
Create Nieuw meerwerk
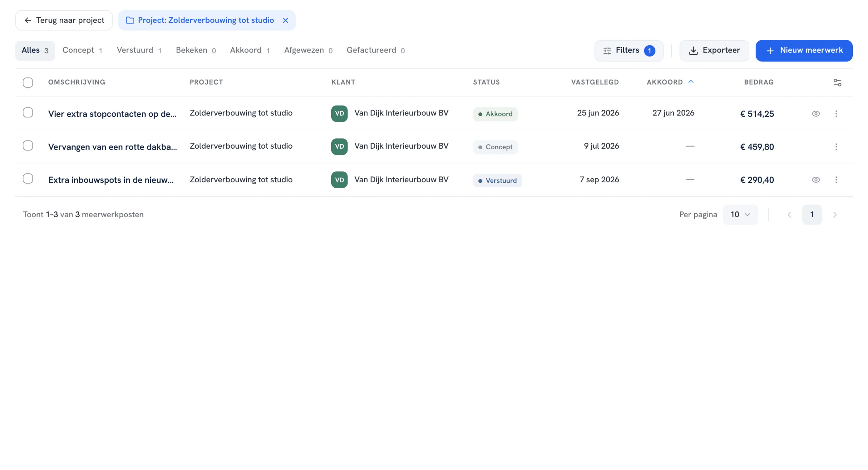click(804, 51)
